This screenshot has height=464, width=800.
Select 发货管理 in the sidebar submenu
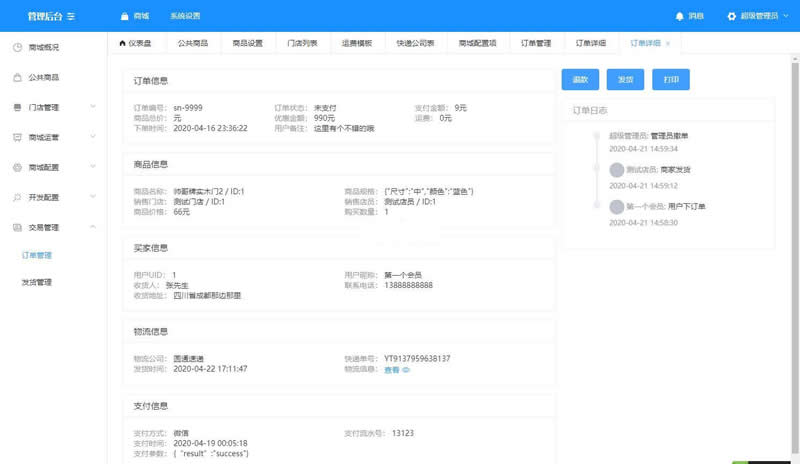click(x=37, y=282)
